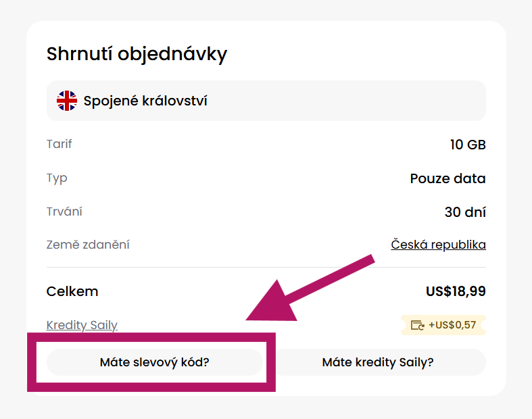Click the "Shrnutí objednávky" heading
This screenshot has width=532, height=419.
point(137,54)
